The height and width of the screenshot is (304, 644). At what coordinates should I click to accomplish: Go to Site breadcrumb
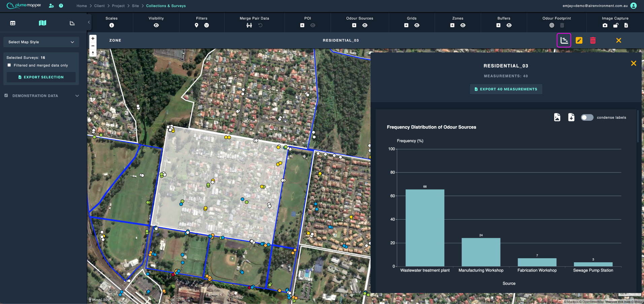coord(135,6)
